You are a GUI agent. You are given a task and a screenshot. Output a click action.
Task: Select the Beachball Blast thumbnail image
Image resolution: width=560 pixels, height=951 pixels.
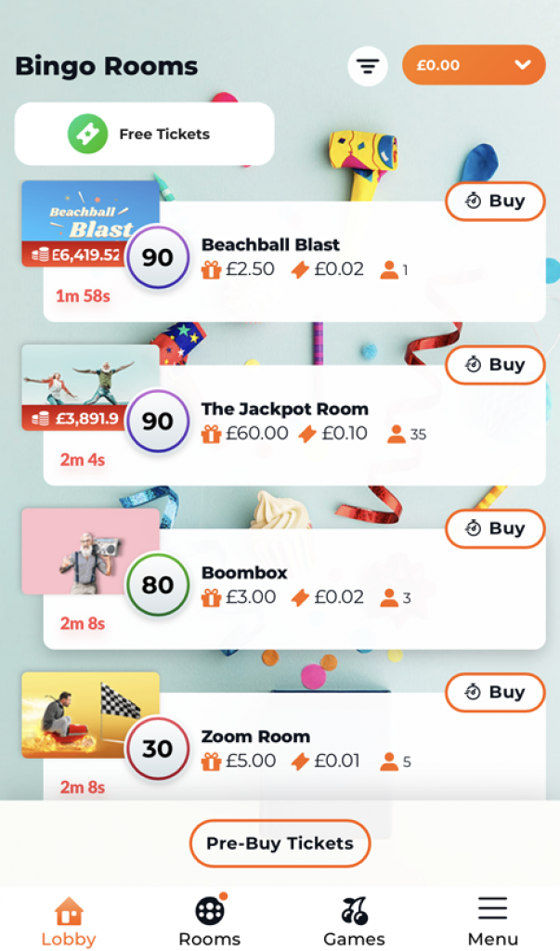point(90,224)
